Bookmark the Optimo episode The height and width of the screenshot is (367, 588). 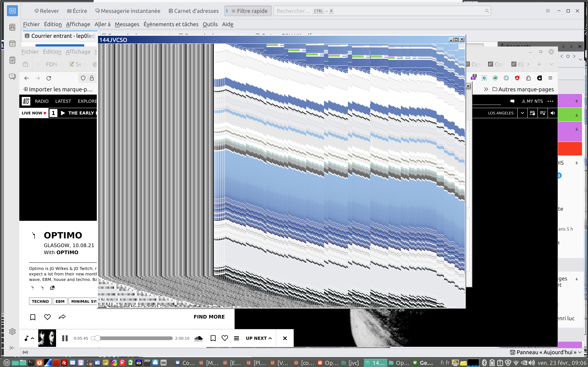pos(33,317)
